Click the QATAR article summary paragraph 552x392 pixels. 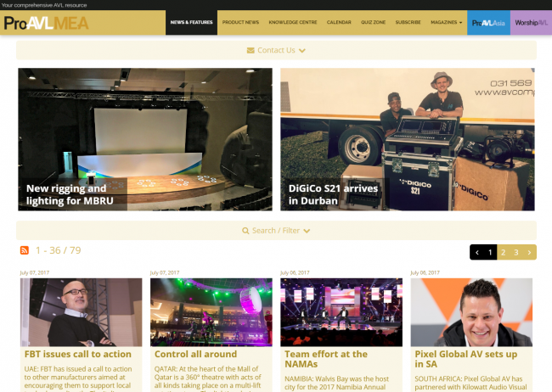(x=208, y=378)
